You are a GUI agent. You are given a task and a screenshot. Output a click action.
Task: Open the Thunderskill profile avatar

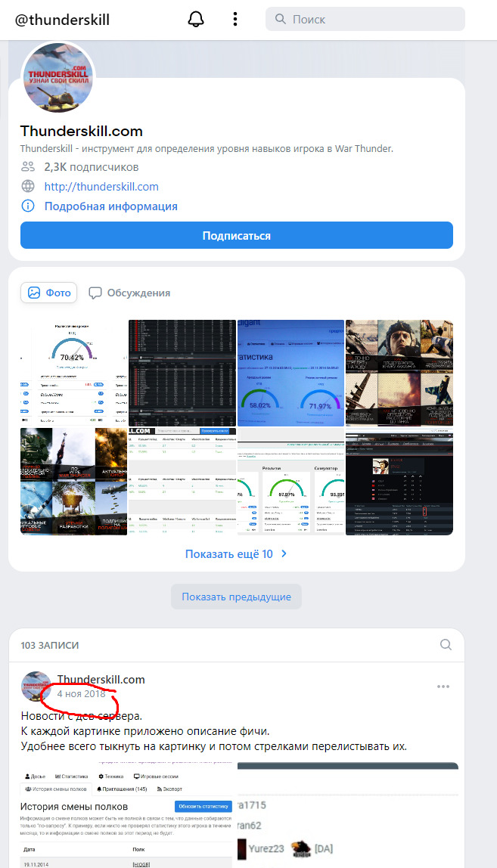click(58, 78)
